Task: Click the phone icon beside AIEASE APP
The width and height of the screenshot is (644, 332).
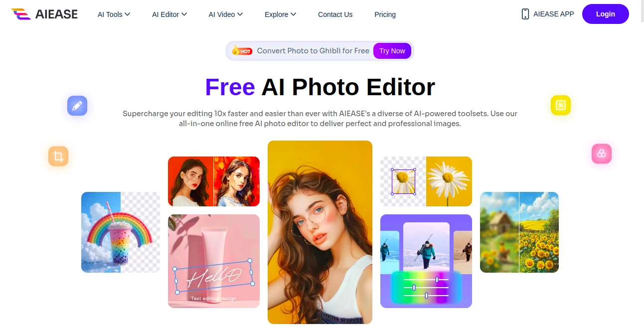Action: pyautogui.click(x=525, y=14)
